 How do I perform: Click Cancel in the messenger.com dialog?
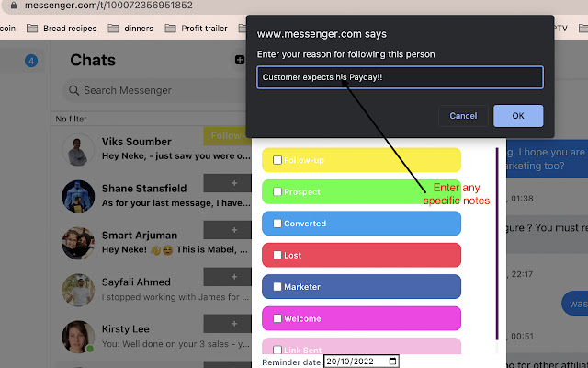point(463,116)
